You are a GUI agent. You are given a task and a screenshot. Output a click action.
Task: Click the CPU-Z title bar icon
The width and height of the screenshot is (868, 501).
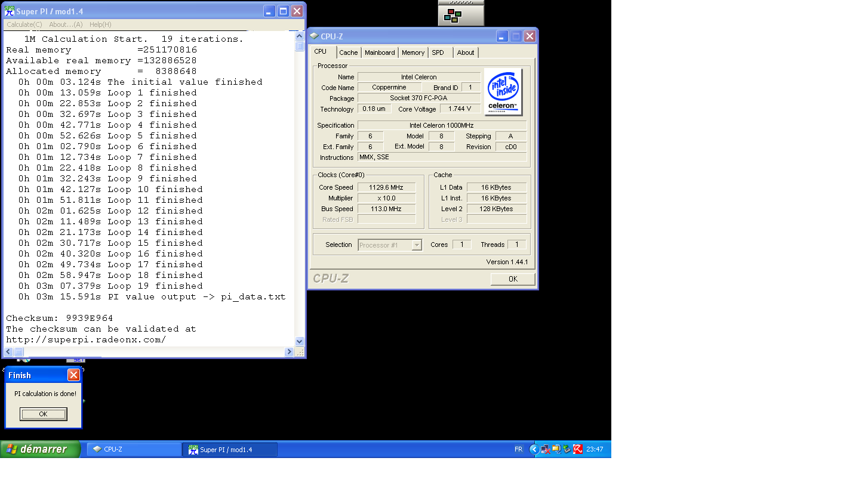314,36
